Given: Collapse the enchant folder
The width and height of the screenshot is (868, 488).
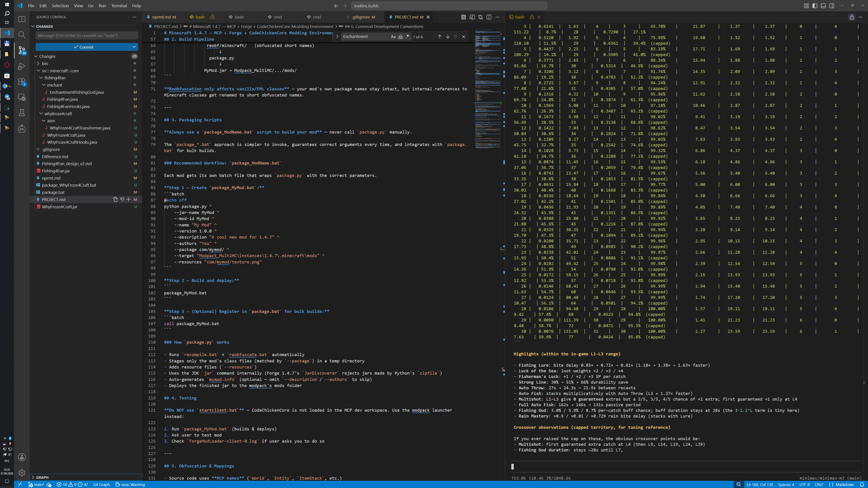Looking at the screenshot, I should coord(85,85).
